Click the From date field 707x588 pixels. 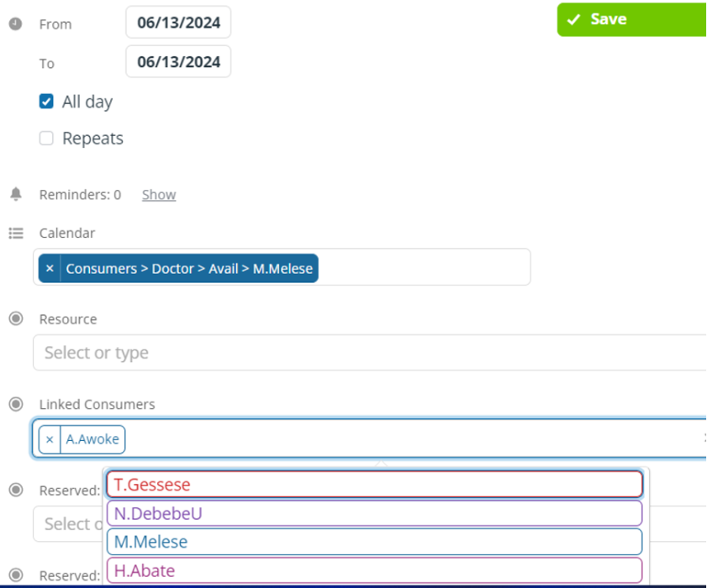(x=178, y=22)
